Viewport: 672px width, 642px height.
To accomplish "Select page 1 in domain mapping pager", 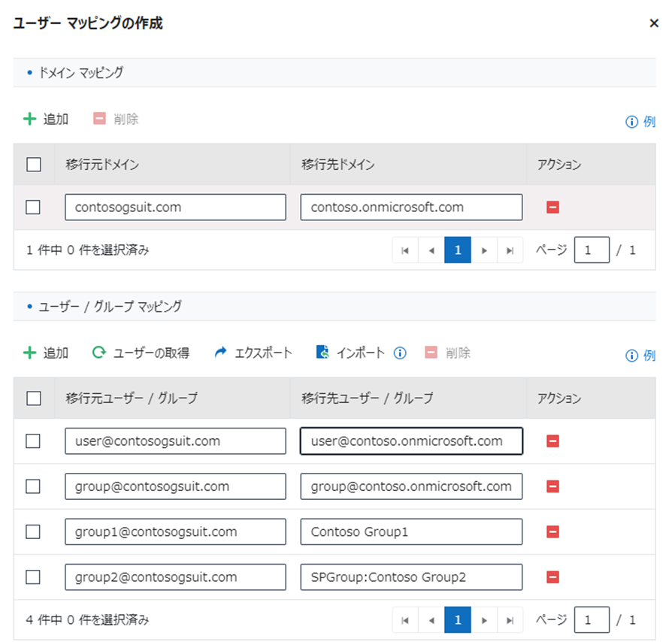I will 458,250.
